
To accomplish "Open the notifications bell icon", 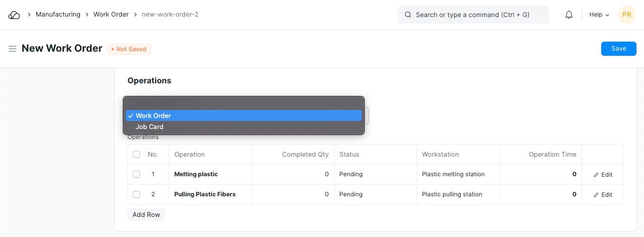I will point(569,15).
